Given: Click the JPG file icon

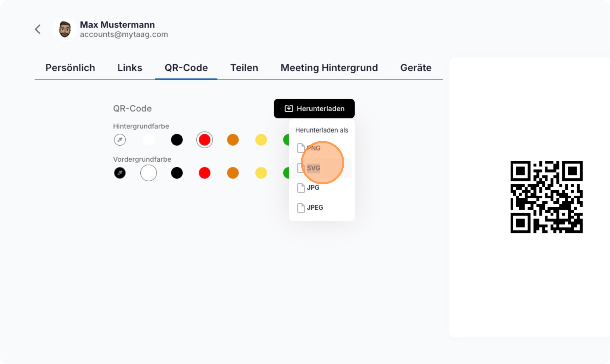Looking at the screenshot, I should pos(301,188).
